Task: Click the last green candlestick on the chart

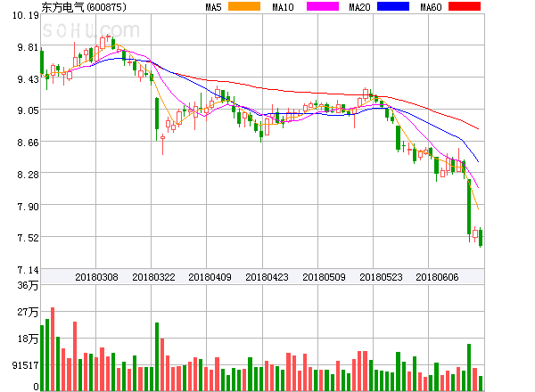Action: [x=481, y=238]
